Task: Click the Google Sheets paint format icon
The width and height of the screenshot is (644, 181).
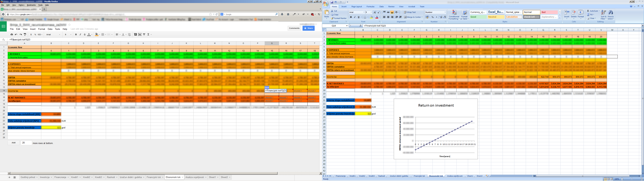Action: 25,35
